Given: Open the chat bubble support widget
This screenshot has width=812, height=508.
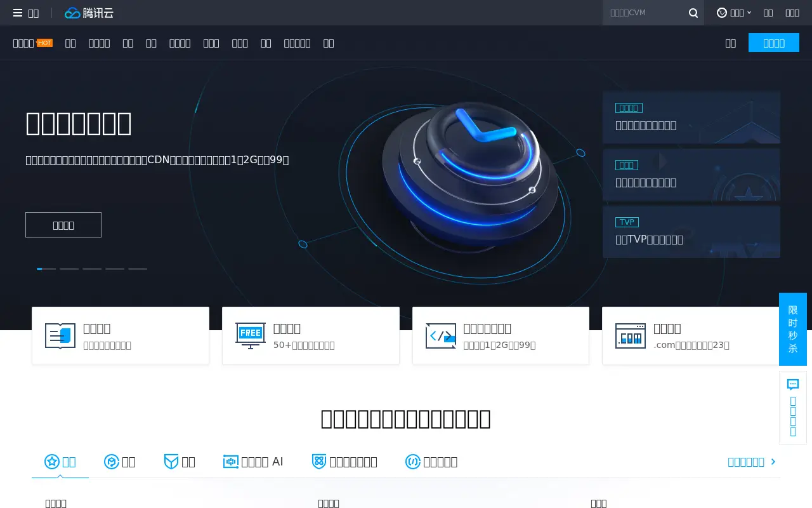Looking at the screenshot, I should tap(792, 408).
